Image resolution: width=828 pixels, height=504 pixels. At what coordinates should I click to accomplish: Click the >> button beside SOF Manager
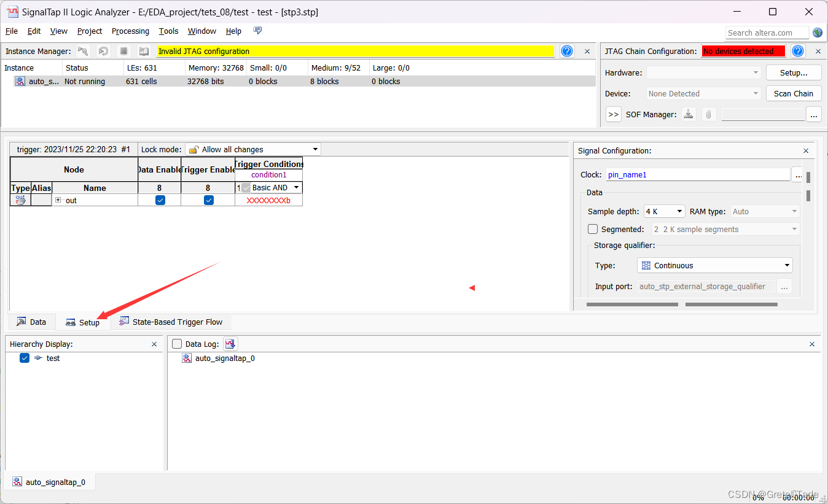614,114
